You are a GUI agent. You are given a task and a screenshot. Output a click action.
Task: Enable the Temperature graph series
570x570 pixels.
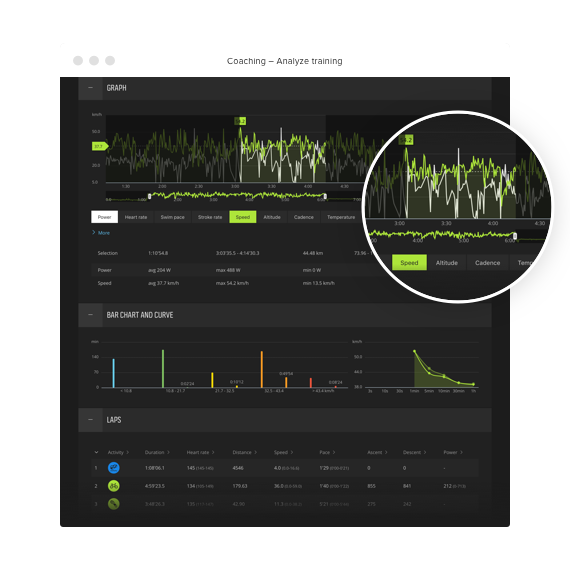(x=341, y=217)
